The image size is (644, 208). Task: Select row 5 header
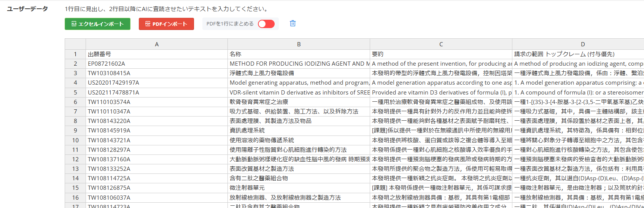75,92
